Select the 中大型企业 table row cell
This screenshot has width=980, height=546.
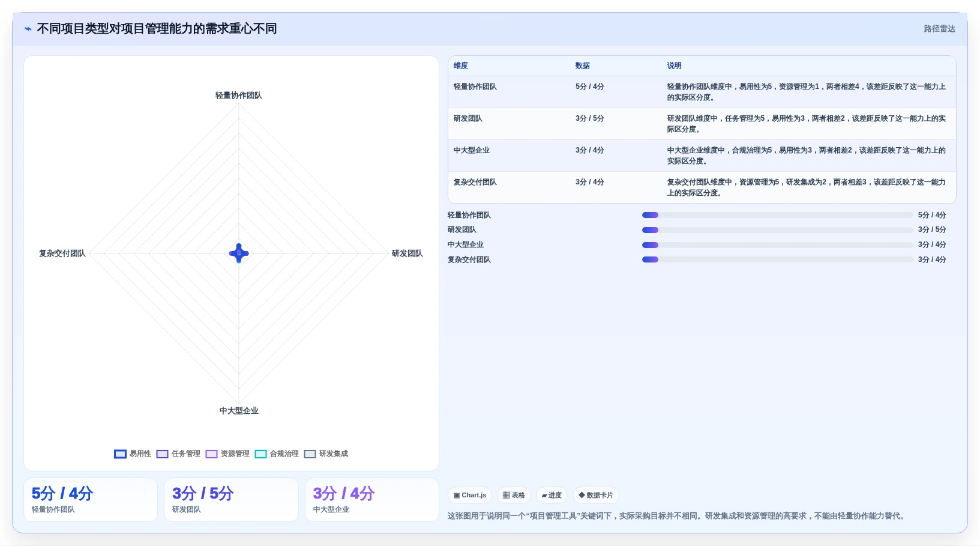tap(472, 151)
